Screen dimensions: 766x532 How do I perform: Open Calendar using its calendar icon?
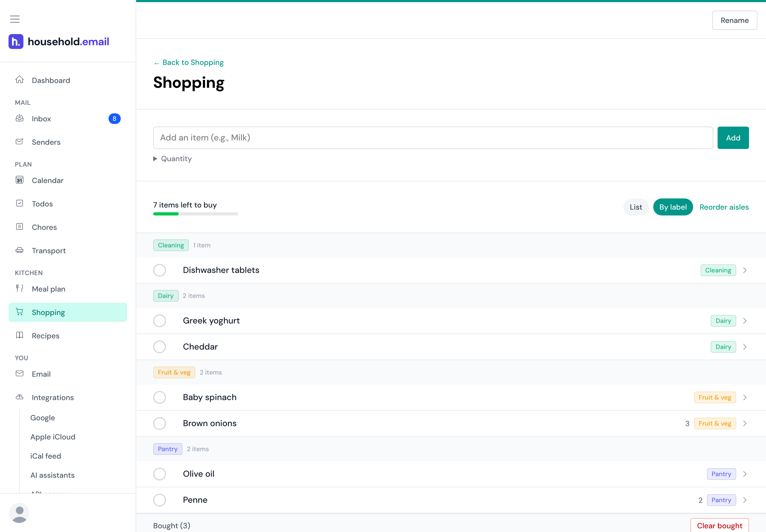point(20,180)
